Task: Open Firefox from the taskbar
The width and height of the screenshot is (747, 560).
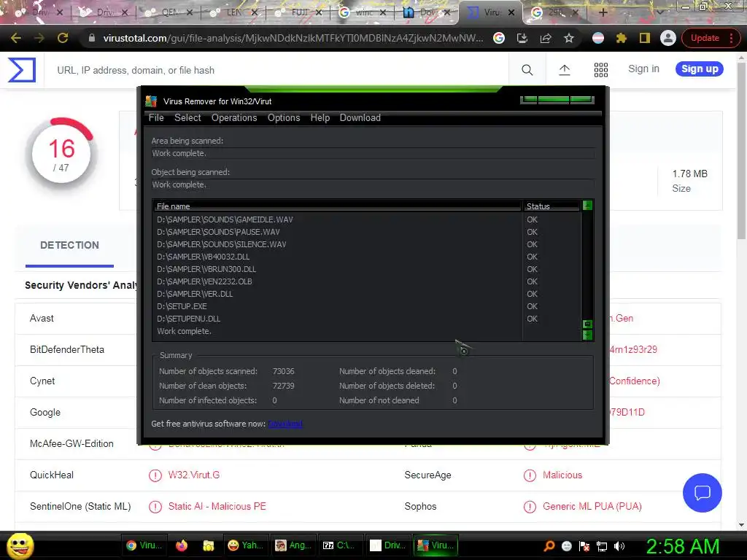Action: coord(182,545)
